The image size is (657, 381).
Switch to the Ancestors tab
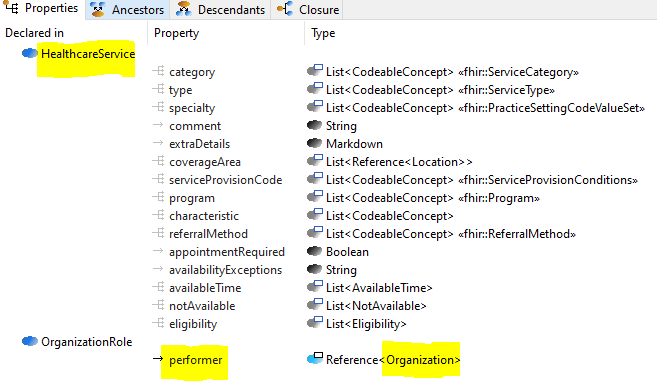click(127, 10)
